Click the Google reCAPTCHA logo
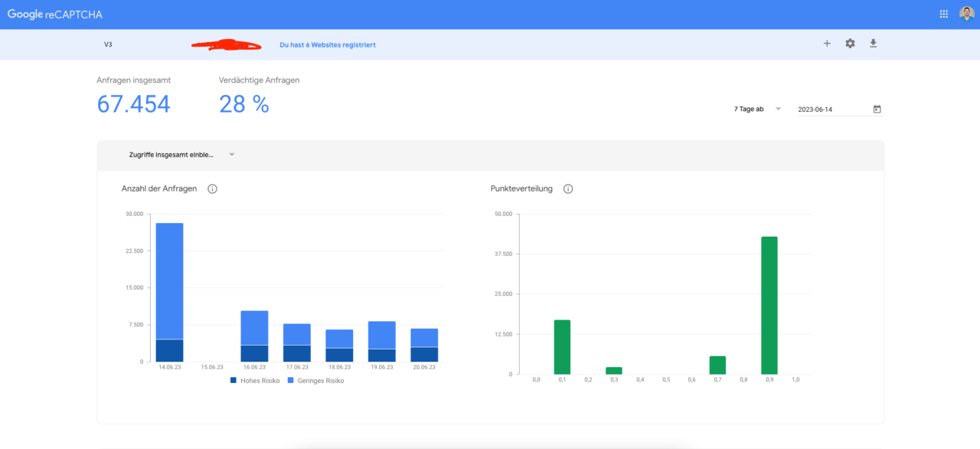The width and height of the screenshot is (980, 449). coord(55,15)
